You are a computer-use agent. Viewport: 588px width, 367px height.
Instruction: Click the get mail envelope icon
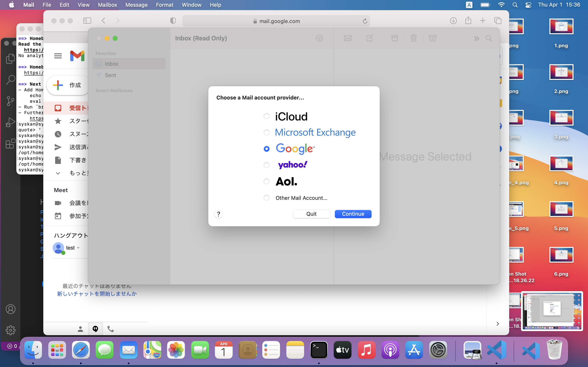[348, 38]
